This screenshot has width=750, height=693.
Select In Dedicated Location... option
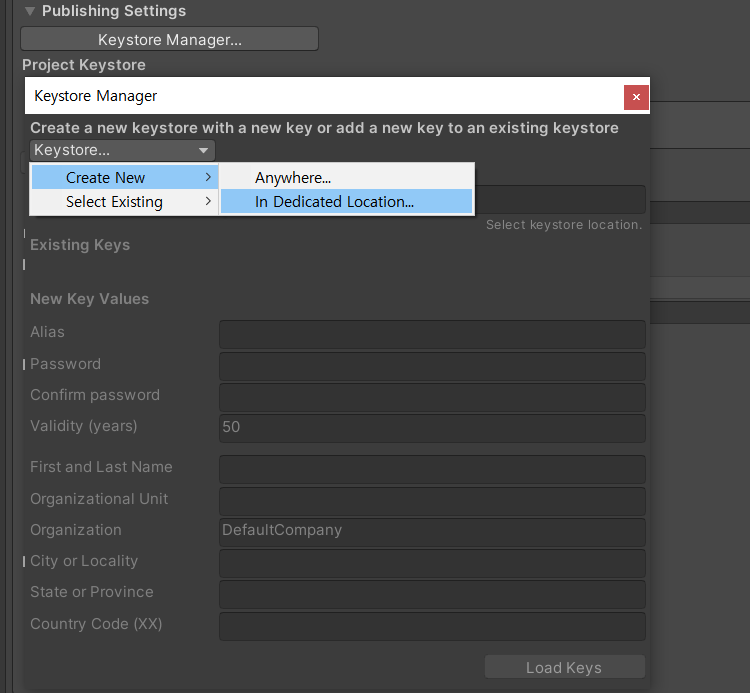pos(334,202)
